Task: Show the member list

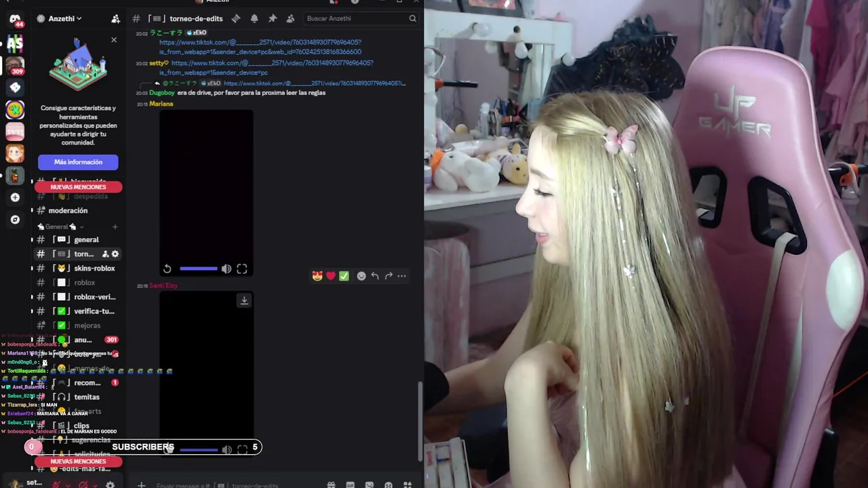Action: point(290,18)
